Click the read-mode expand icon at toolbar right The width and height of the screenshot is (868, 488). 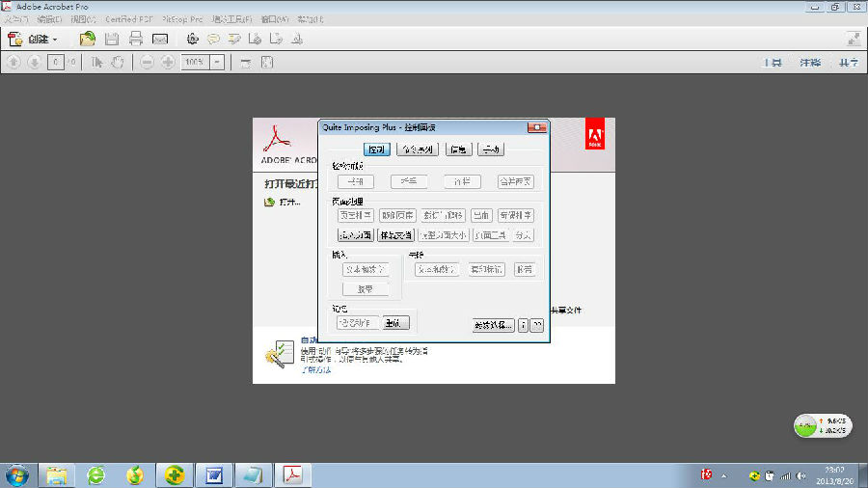(x=854, y=39)
